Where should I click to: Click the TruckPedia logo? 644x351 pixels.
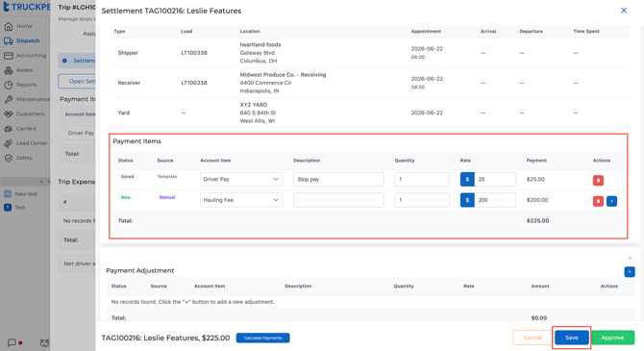[x=26, y=7]
